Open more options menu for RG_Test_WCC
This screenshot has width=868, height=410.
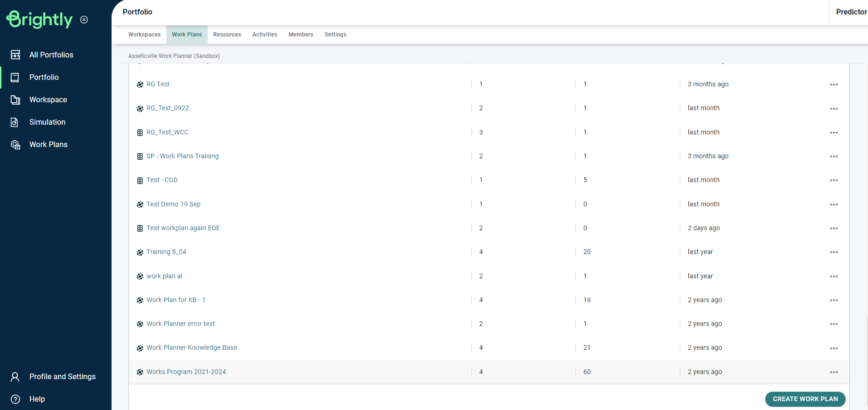click(834, 133)
